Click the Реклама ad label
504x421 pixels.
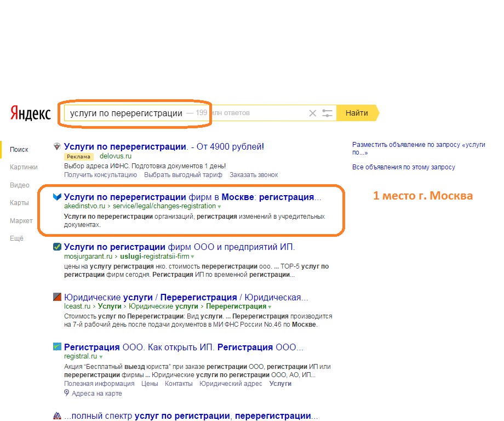coord(79,157)
